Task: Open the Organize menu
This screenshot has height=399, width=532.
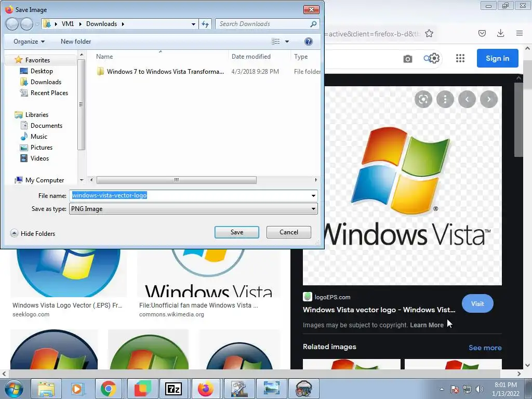Action: [29, 42]
